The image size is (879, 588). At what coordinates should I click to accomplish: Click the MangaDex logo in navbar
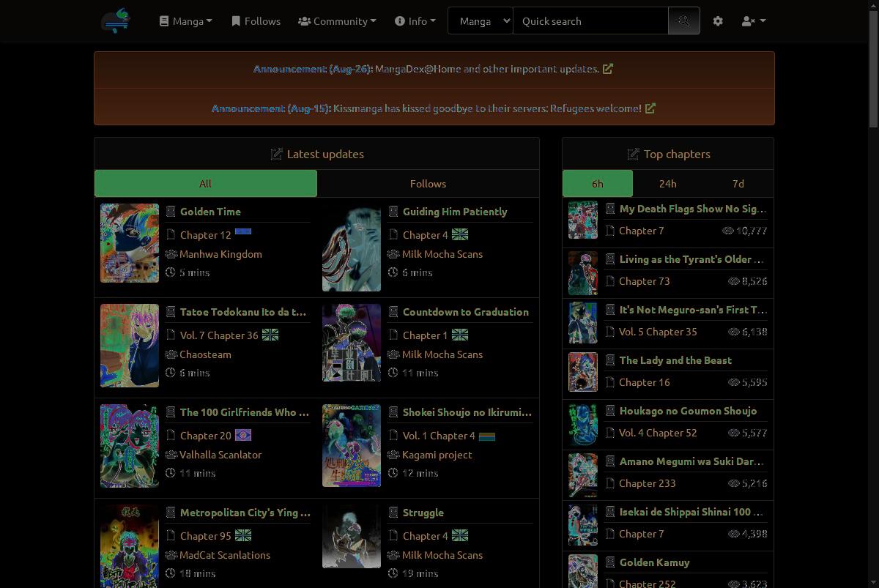(x=116, y=21)
